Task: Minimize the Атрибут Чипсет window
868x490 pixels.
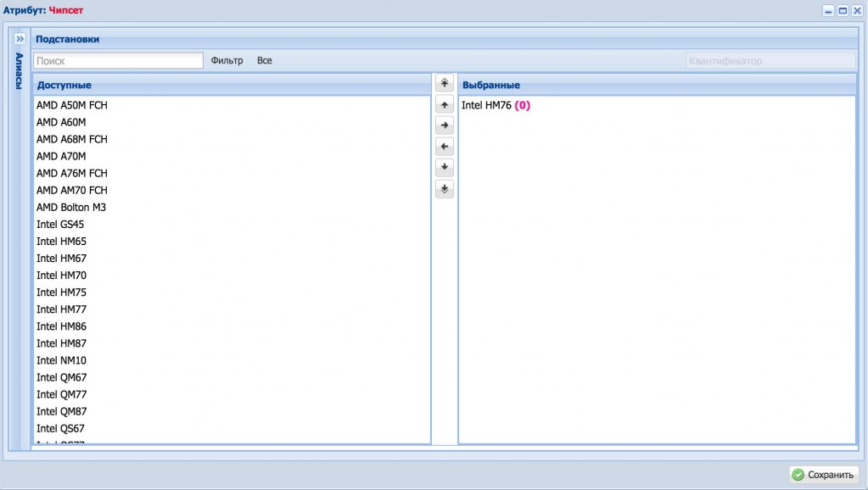Action: 828,10
